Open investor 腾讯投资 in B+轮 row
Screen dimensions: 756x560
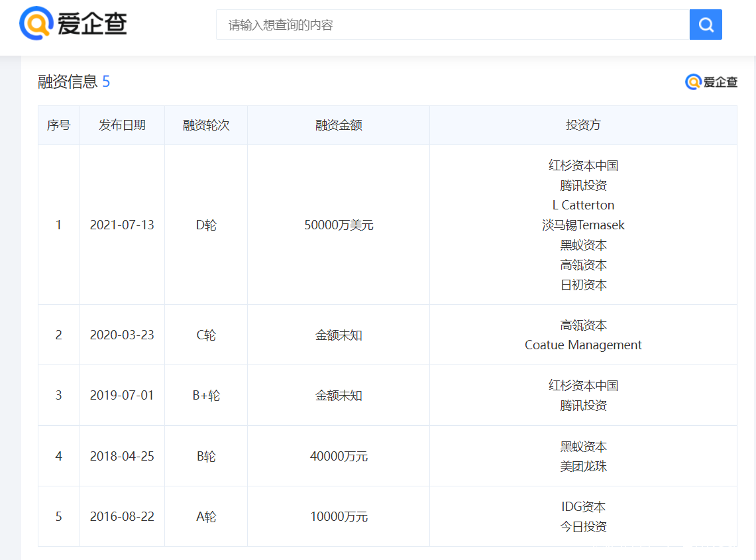583,405
